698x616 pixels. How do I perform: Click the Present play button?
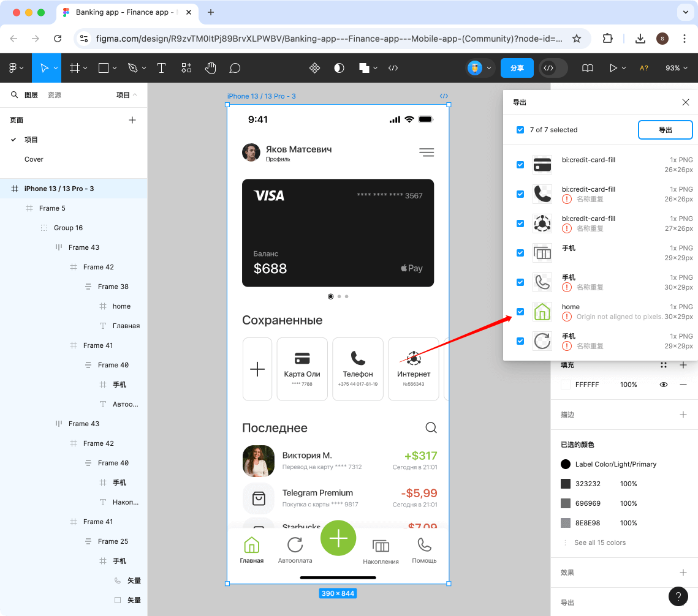[x=613, y=68]
